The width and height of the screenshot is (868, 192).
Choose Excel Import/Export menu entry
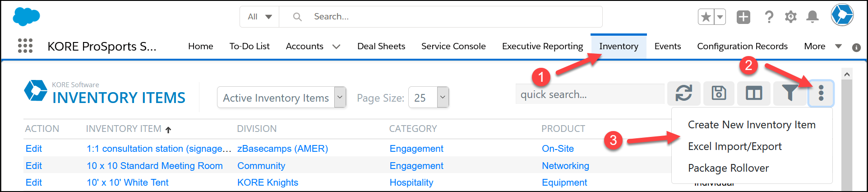point(735,146)
